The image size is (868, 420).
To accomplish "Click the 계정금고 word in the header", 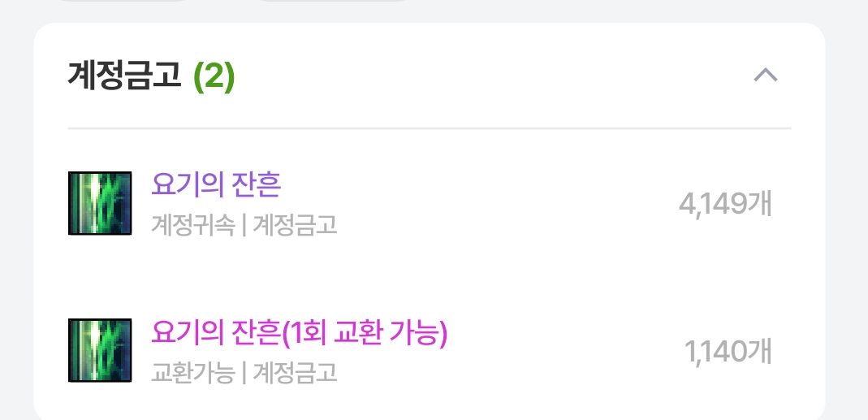I will point(124,77).
